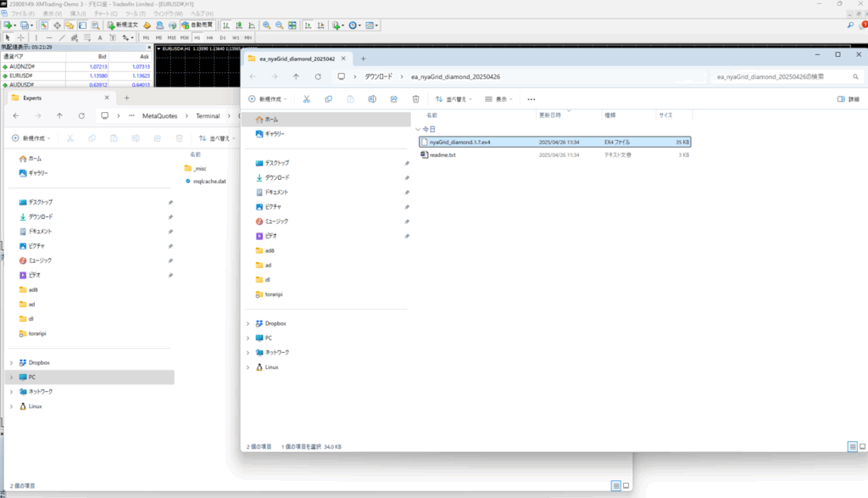Click the 新規注文 new order button

(122, 25)
